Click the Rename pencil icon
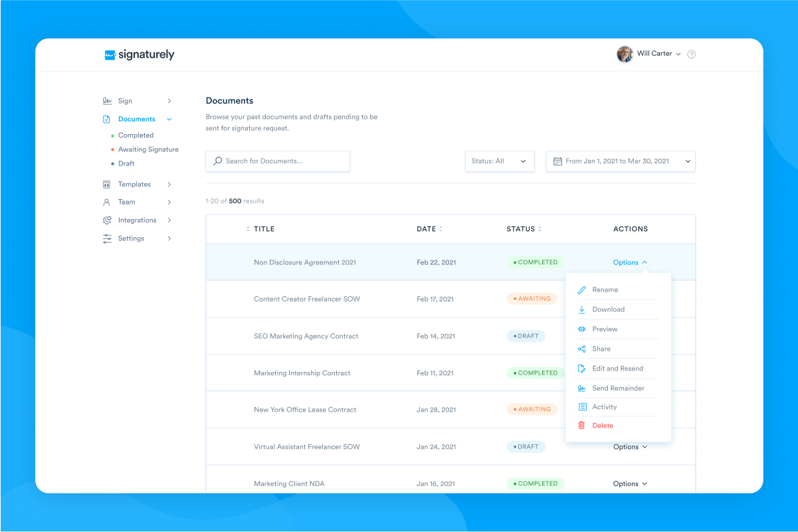The height and width of the screenshot is (532, 798). tap(582, 290)
